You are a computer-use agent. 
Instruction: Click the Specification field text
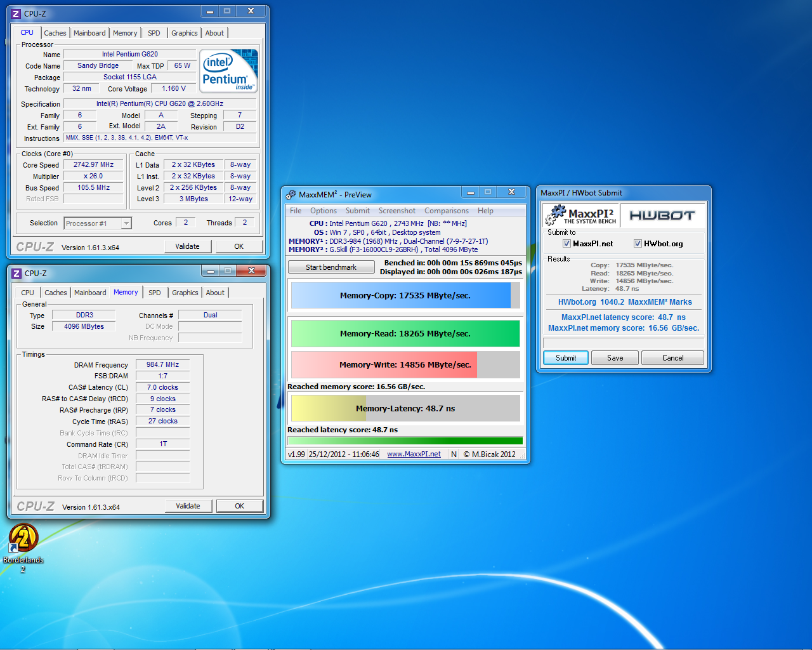(x=160, y=103)
